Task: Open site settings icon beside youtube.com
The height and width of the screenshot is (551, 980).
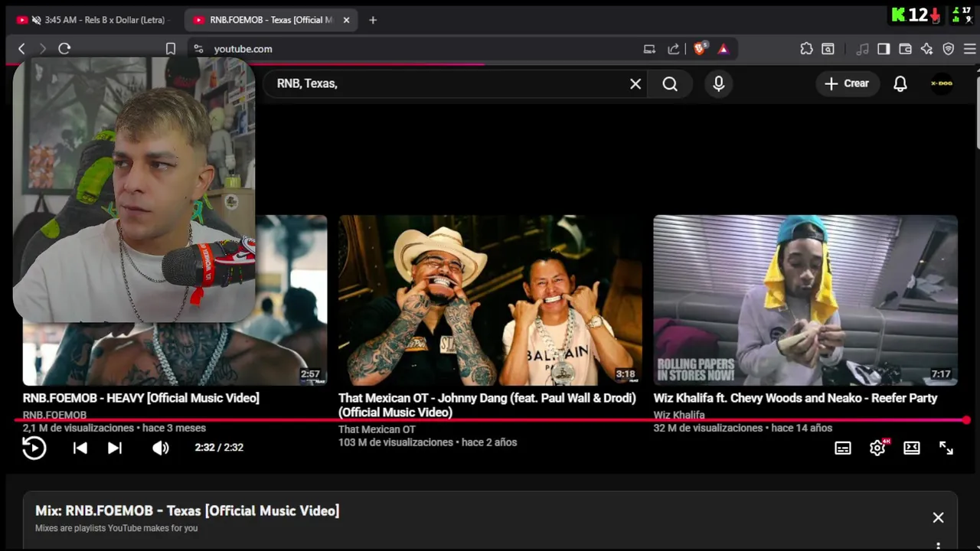Action: coord(198,49)
